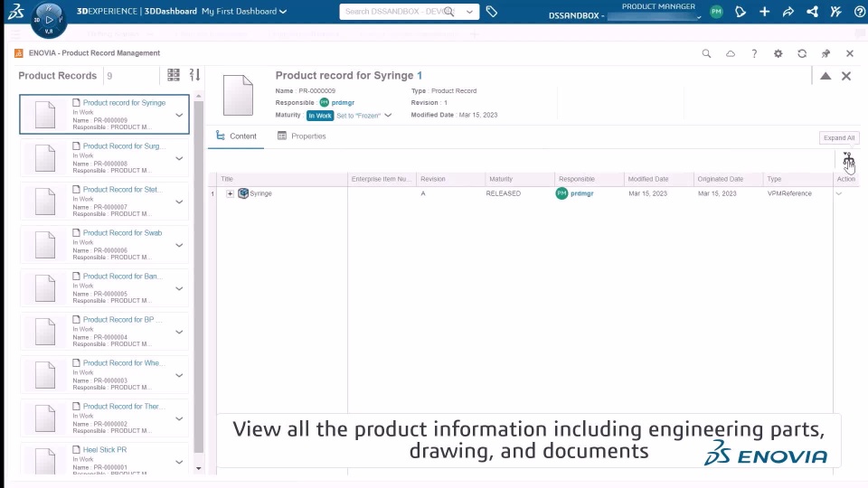Open Action dropdown for Syringe row
Viewport: 868px width, 488px height.
[839, 193]
